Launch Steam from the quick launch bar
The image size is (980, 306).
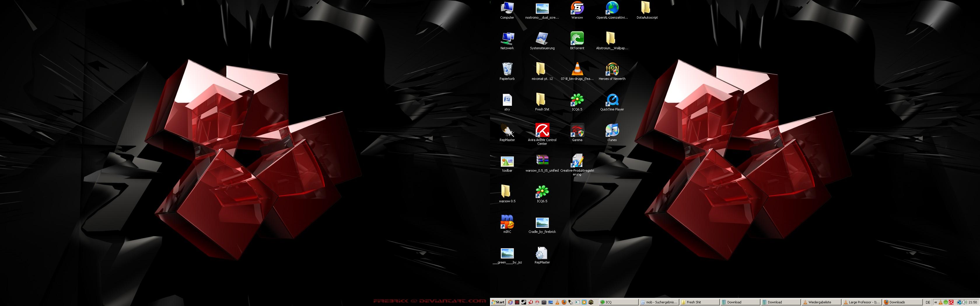tap(524, 302)
